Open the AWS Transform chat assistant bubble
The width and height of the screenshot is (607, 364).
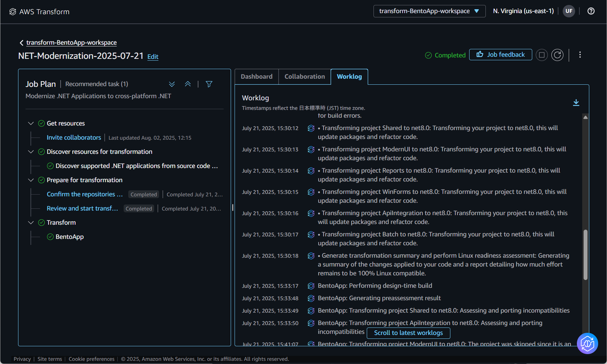[587, 343]
